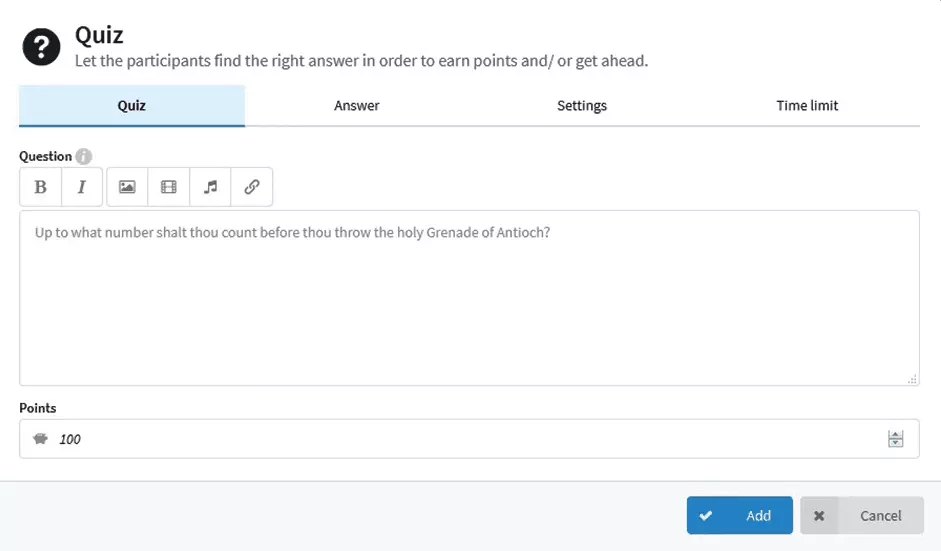Click the info icon beside Question label
Screen dimensions: 941x551
[x=83, y=157]
